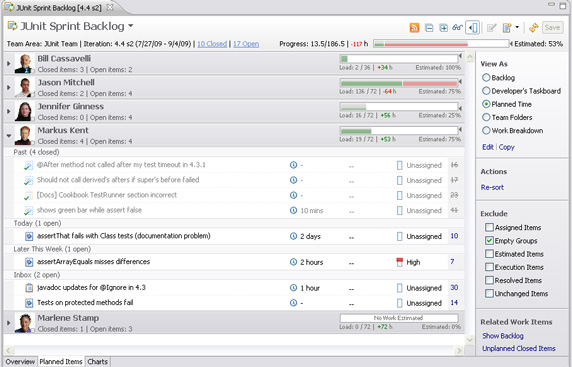Open the '17 Open' link
572x367 pixels.
tap(246, 44)
